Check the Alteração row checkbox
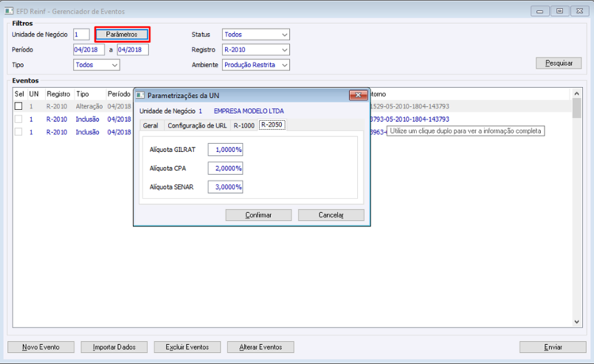 (18, 106)
